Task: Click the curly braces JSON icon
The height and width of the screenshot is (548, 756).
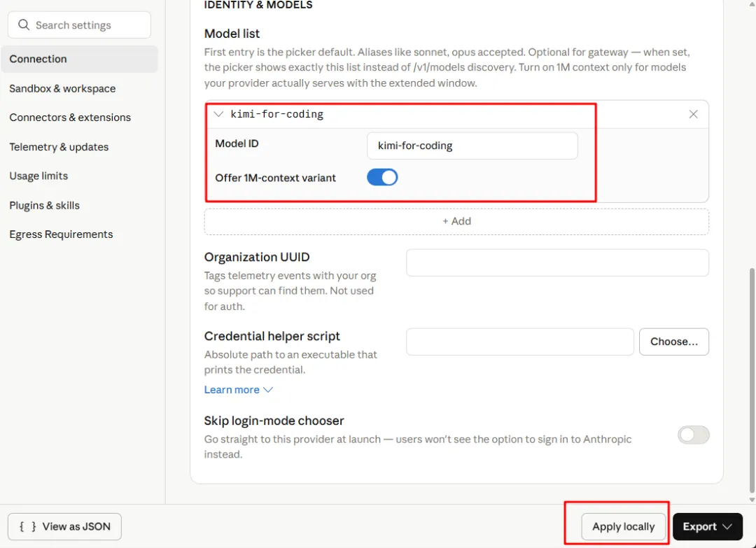Action: click(27, 526)
